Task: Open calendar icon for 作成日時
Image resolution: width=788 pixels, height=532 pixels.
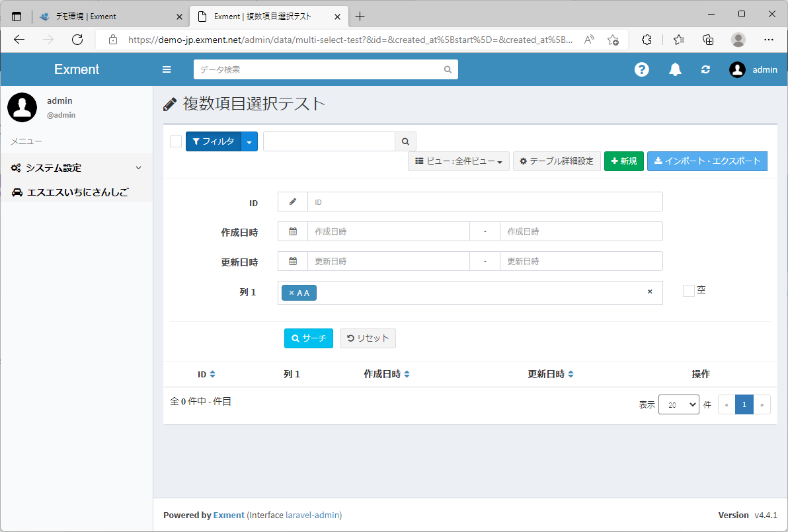Action: click(292, 231)
